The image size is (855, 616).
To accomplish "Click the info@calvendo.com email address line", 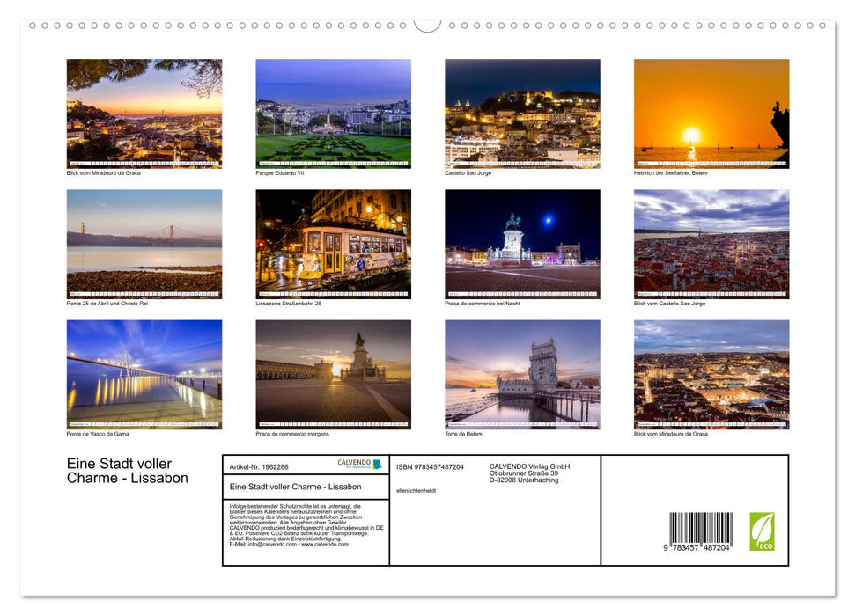I will 288,544.
